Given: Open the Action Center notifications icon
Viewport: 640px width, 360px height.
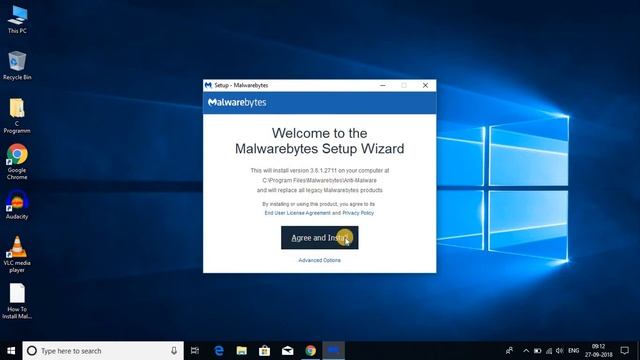Looking at the screenshot, I should tap(624, 351).
